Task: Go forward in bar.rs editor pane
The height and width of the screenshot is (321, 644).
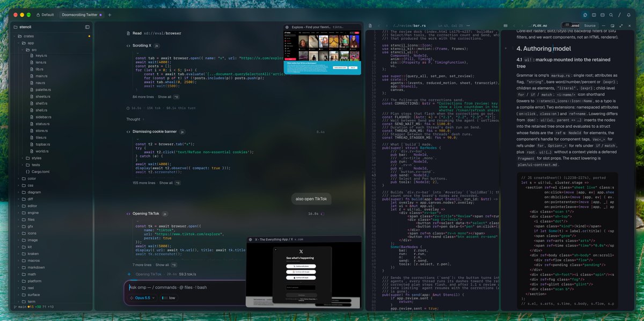Action: pos(386,26)
